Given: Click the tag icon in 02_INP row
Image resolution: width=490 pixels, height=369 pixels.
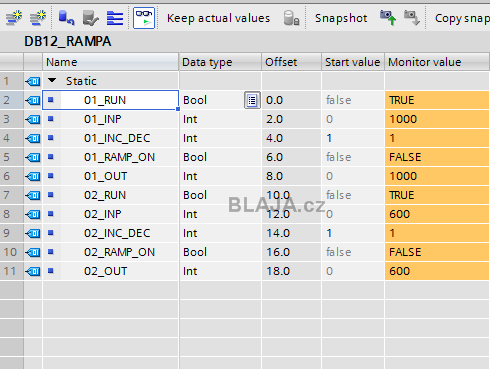Looking at the screenshot, I should (x=33, y=214).
